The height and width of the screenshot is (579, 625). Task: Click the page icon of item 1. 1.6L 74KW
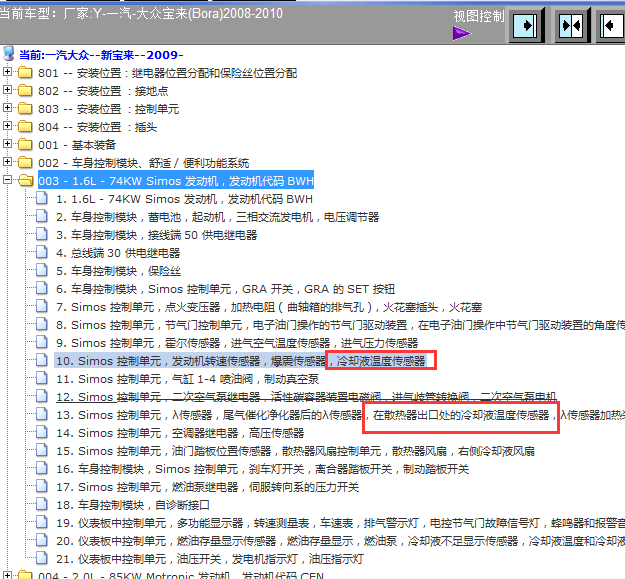click(42, 198)
